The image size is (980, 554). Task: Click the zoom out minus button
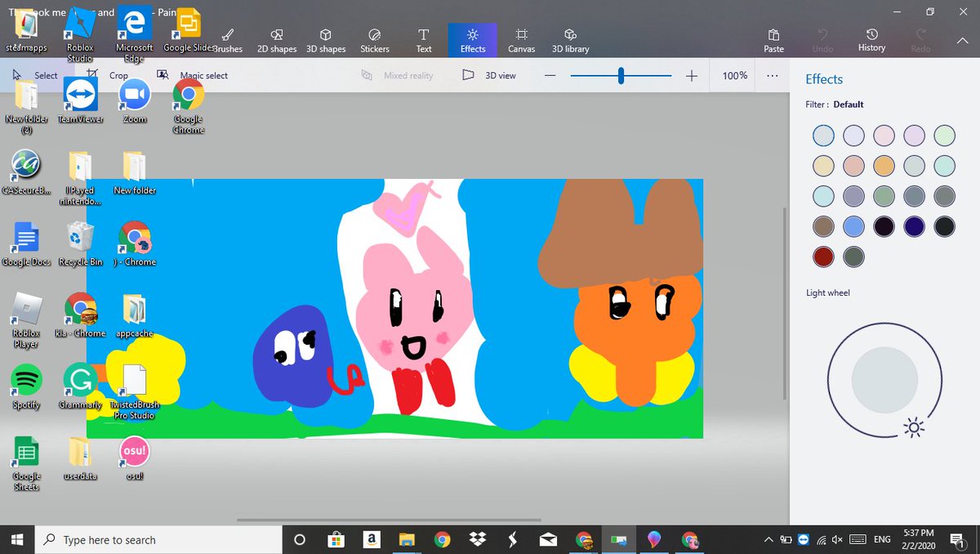pyautogui.click(x=550, y=75)
